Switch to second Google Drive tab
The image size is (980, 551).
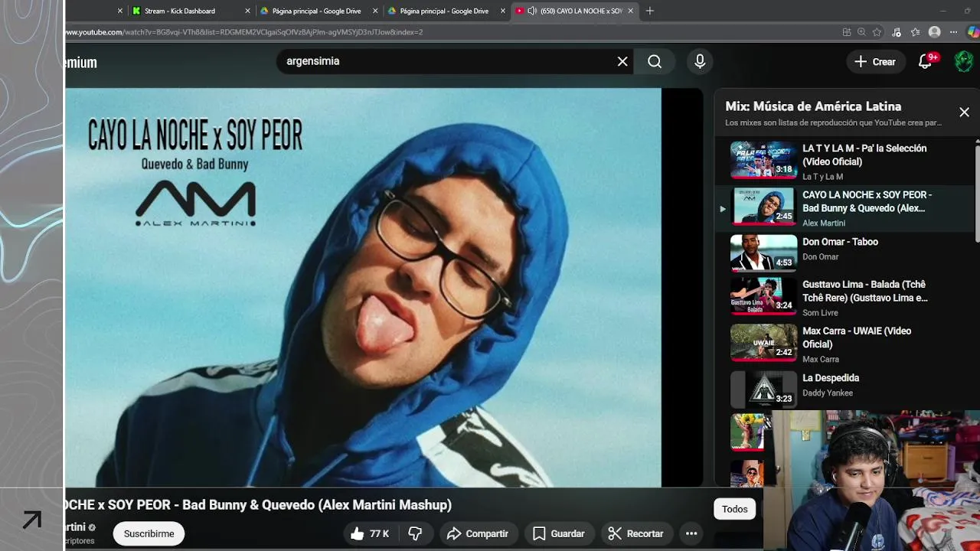coord(444,11)
